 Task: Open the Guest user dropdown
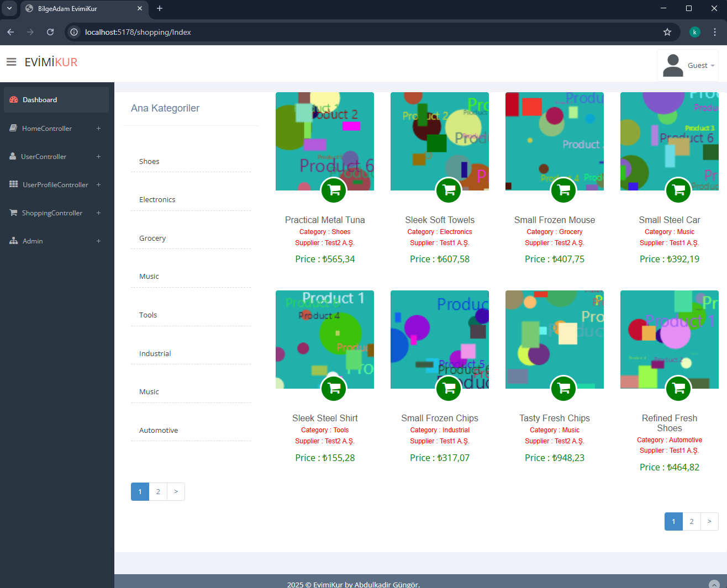[688, 65]
